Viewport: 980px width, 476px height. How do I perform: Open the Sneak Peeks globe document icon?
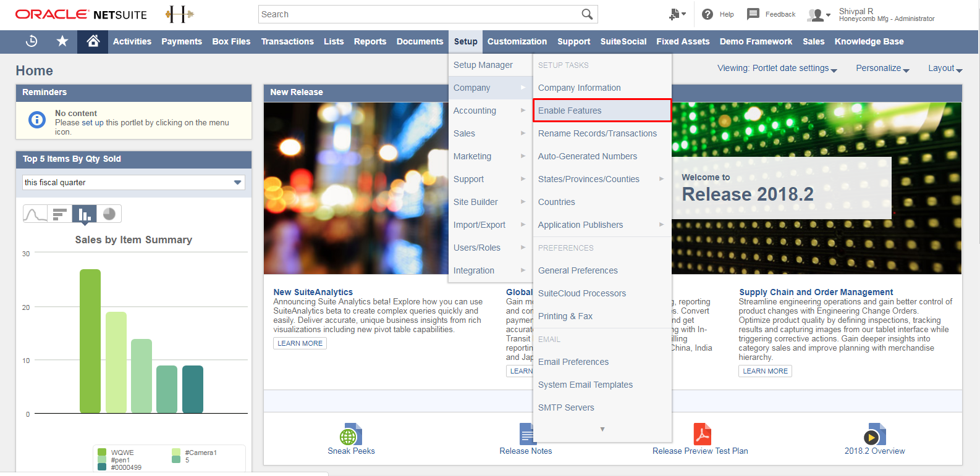point(351,435)
